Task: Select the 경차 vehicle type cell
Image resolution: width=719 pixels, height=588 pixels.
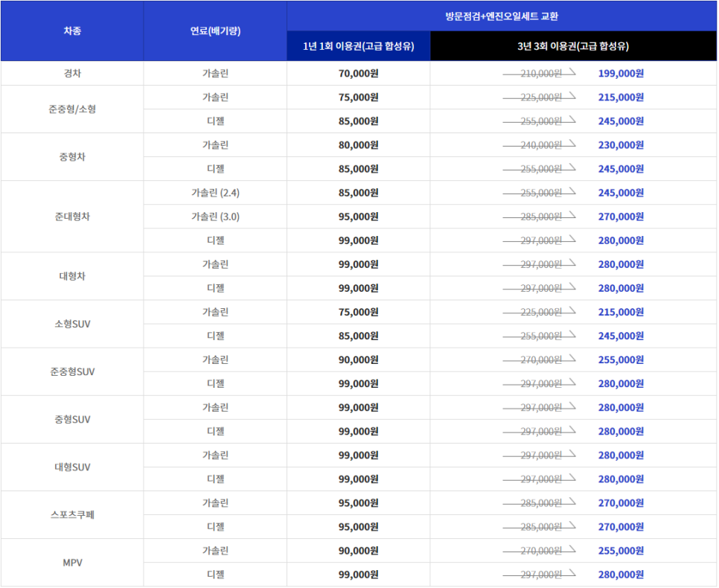Action: pyautogui.click(x=72, y=74)
